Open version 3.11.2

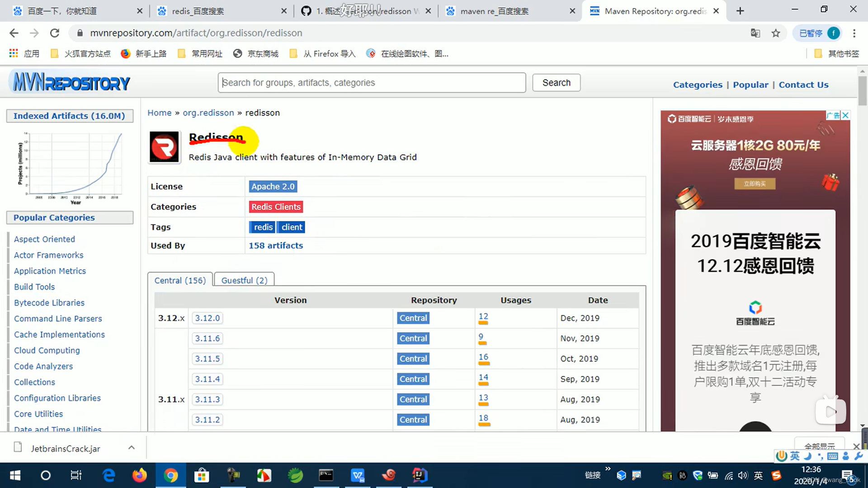coord(208,420)
